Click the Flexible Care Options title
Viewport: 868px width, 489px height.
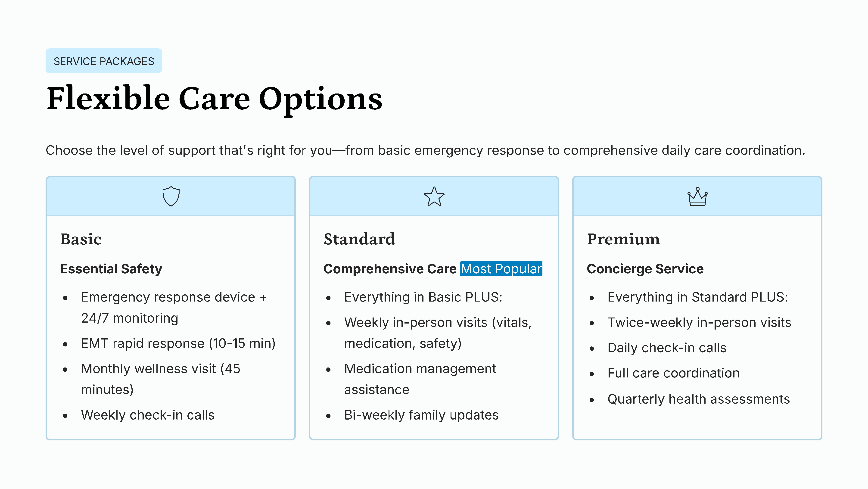pos(215,98)
